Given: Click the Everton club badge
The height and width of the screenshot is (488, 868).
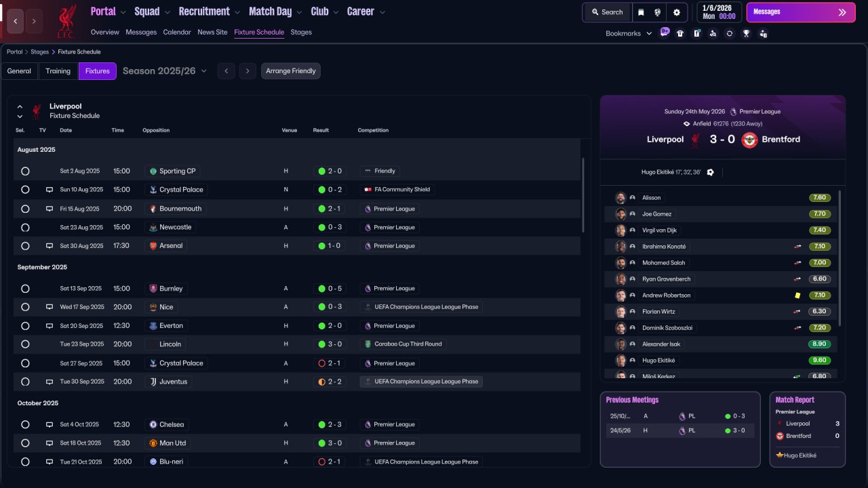Looking at the screenshot, I should [x=153, y=326].
